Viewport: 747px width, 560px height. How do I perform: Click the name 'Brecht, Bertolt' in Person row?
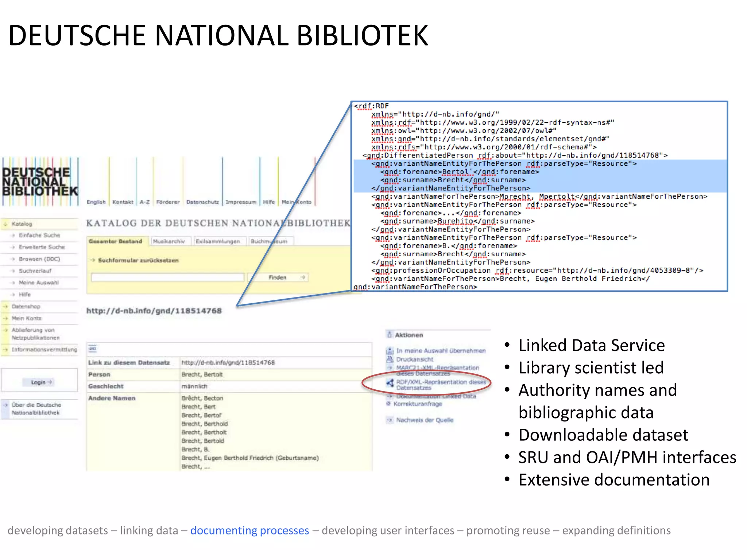(x=202, y=374)
